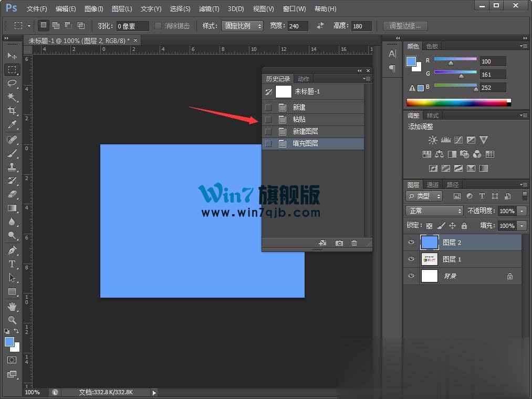532x399 pixels.
Task: Open the tool preset picker arrow
Action: 29,26
